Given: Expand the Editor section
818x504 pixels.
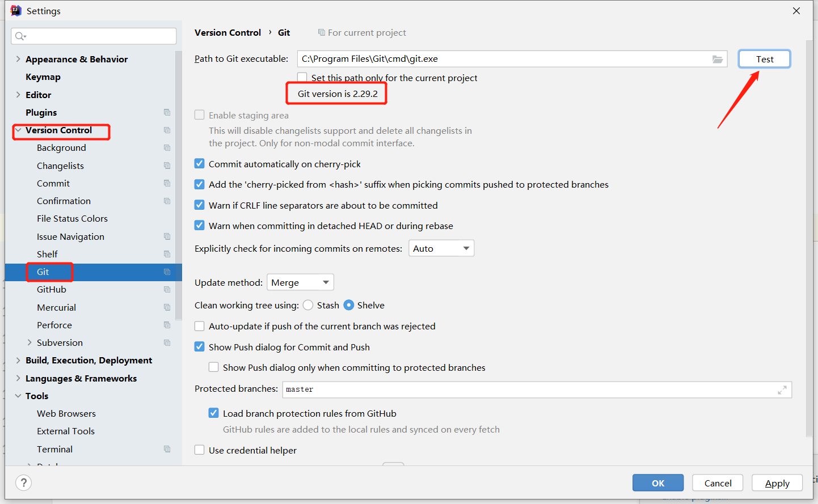Looking at the screenshot, I should [x=18, y=95].
